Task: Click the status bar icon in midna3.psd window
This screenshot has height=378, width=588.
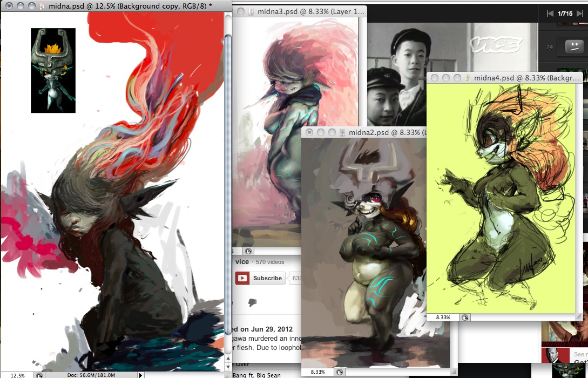Action: click(x=248, y=251)
